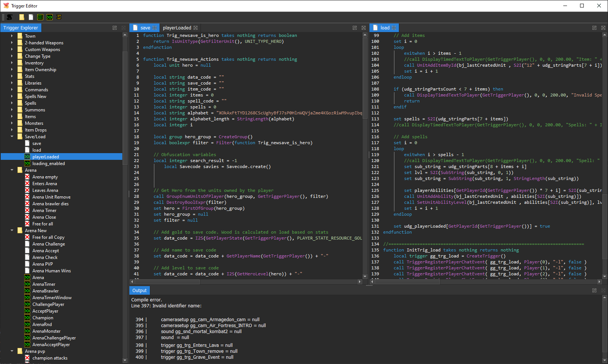
Task: Click the green X= trigger toolbar icon
Action: [x=49, y=17]
